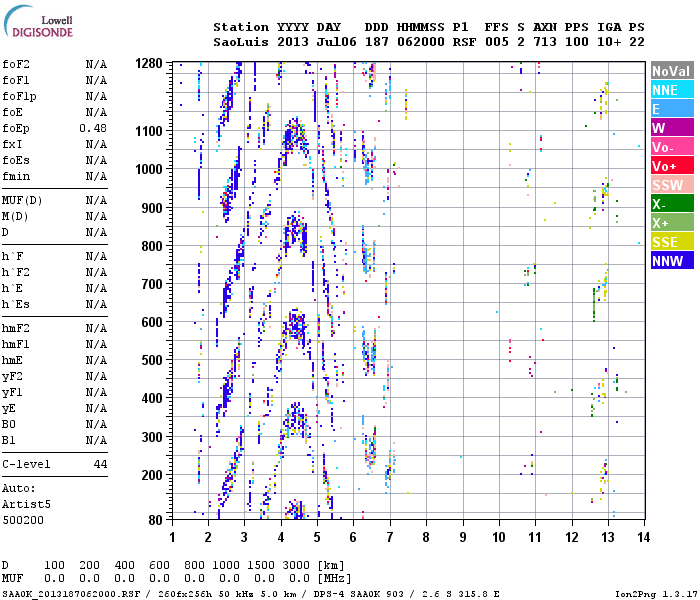Image resolution: width=700 pixels, height=600 pixels.
Task: Click the fxI parameter label
Action: click(x=12, y=144)
